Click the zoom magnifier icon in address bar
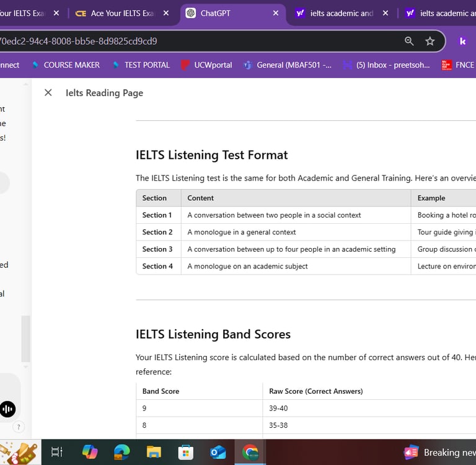476x465 pixels. click(409, 41)
